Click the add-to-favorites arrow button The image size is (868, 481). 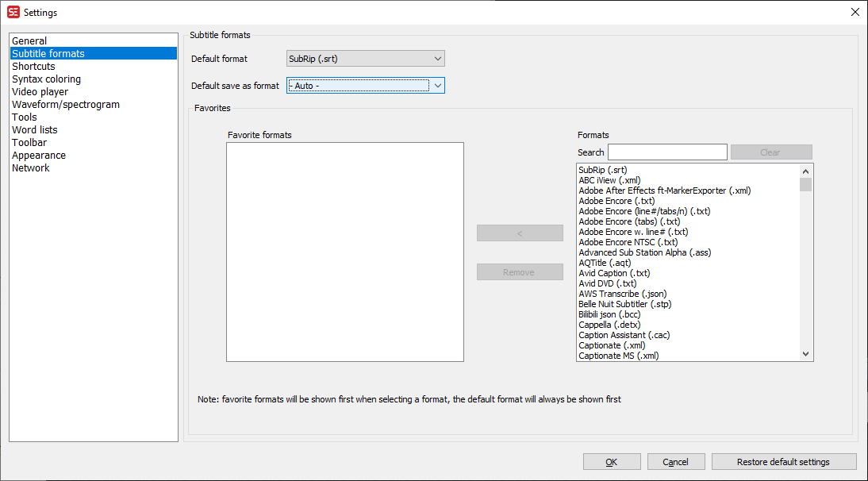click(520, 233)
